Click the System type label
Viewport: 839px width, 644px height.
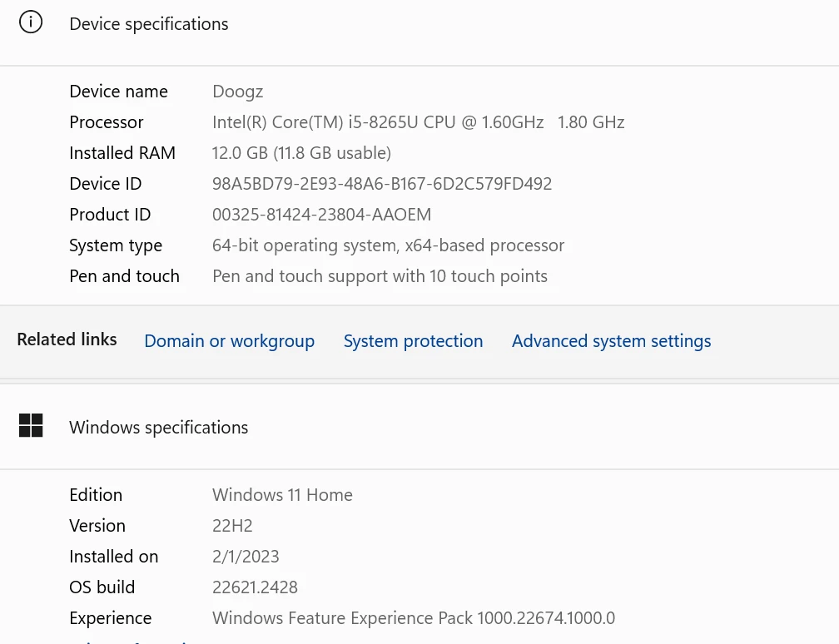click(116, 245)
